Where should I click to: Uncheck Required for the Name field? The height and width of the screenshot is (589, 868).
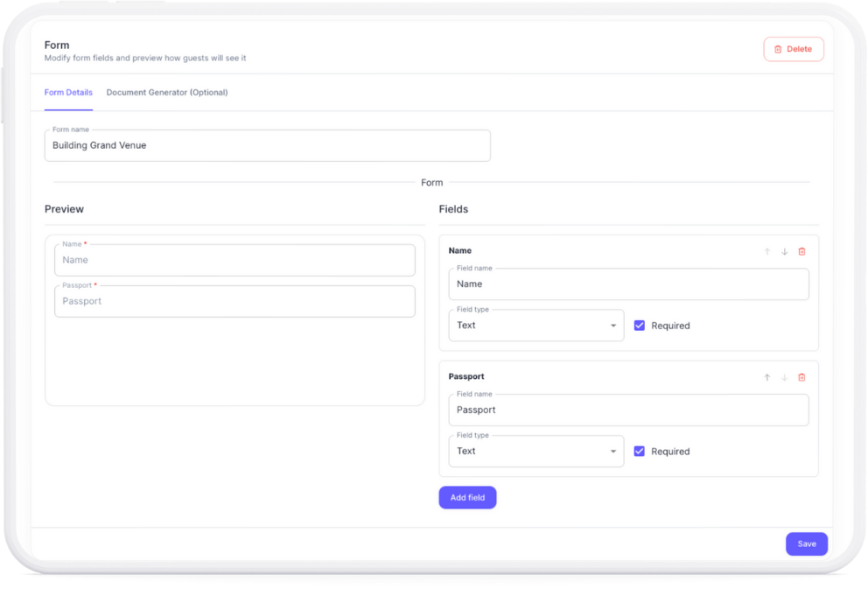(639, 325)
